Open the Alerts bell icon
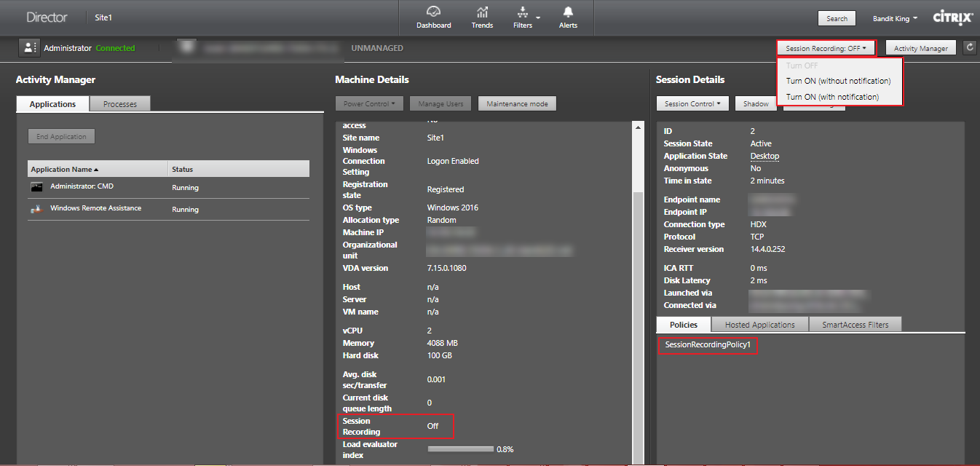980x466 pixels. pyautogui.click(x=568, y=13)
